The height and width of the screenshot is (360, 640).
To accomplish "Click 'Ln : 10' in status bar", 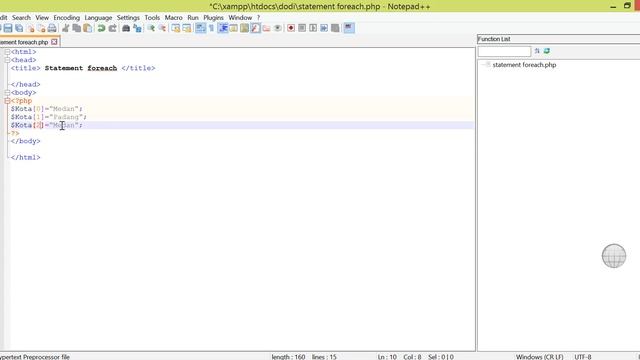I will point(387,357).
